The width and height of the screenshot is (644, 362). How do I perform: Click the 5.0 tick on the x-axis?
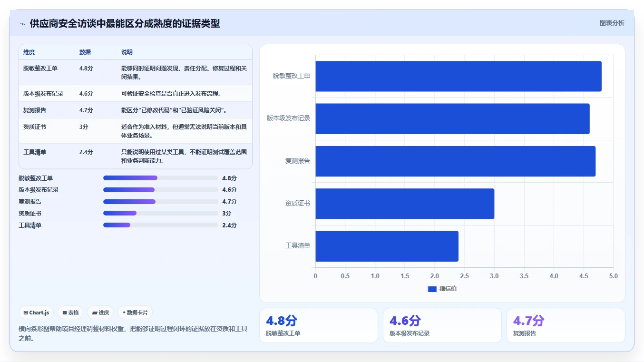613,276
